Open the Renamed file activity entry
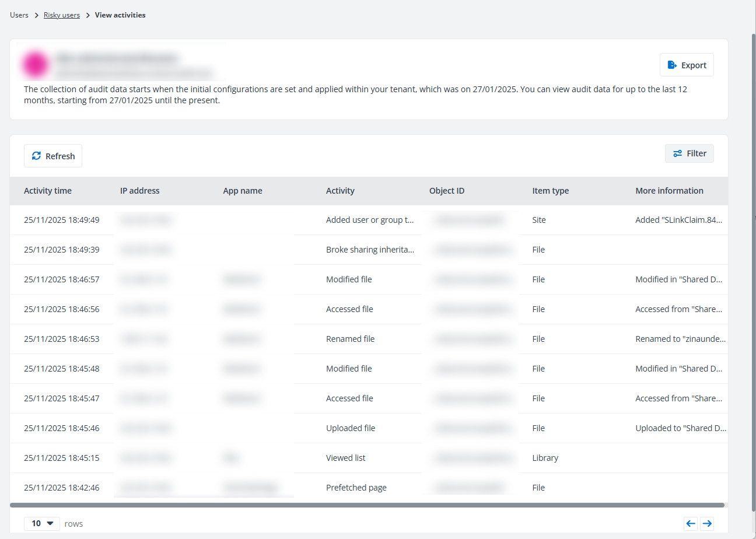756x539 pixels. click(350, 338)
